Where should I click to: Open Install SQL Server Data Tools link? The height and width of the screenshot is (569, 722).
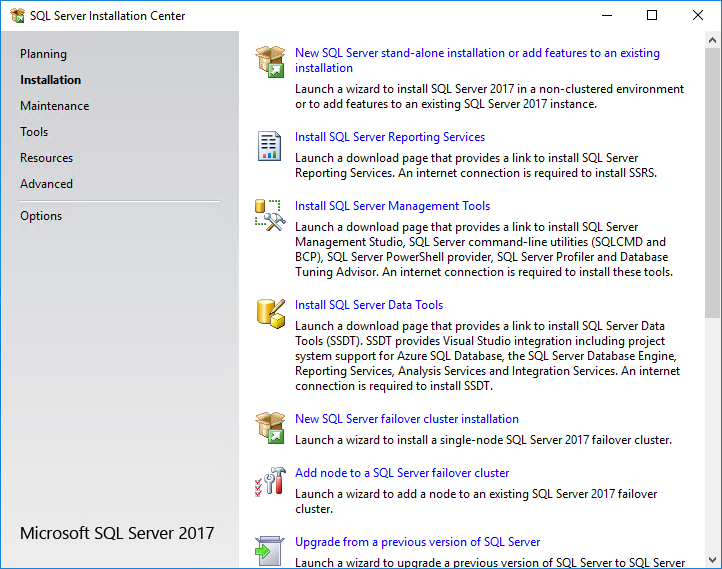(369, 305)
